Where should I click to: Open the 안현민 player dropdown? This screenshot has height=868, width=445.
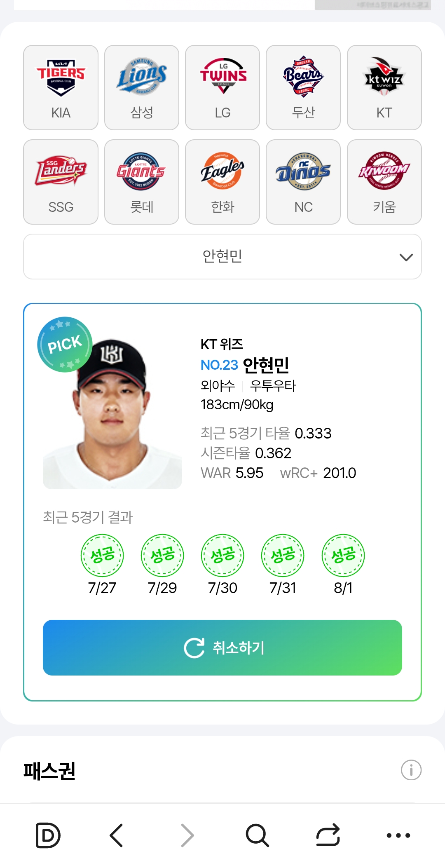coord(222,256)
